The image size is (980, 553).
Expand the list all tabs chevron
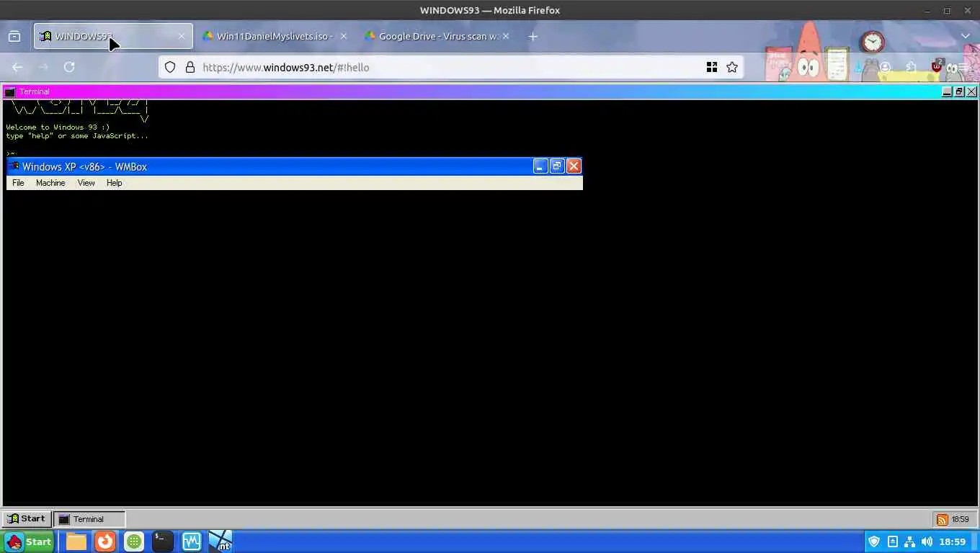(966, 36)
